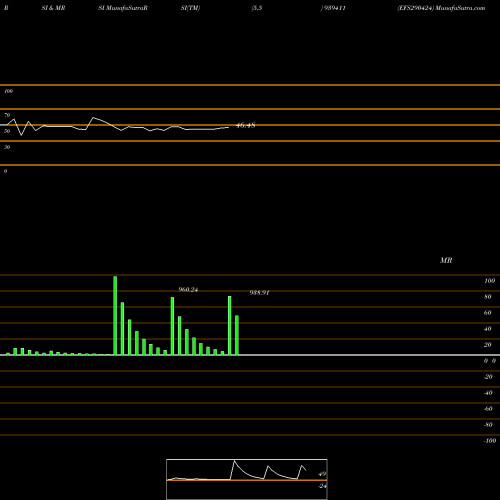This screenshot has height=500, width=500.
Task: Click the green bar left of 938.91
Action: [x=230, y=325]
